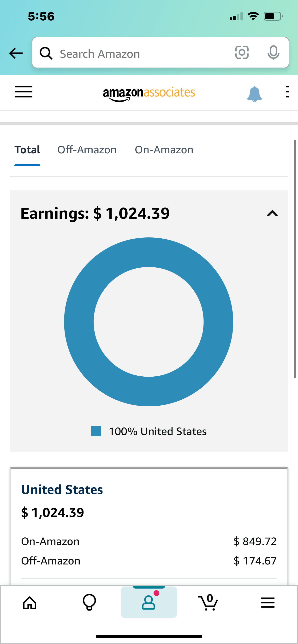
Task: Open camera lens search
Action: (x=242, y=52)
